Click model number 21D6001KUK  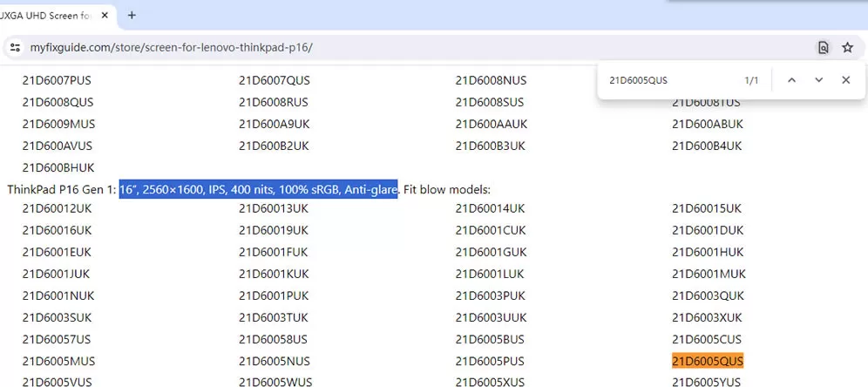pyautogui.click(x=274, y=274)
